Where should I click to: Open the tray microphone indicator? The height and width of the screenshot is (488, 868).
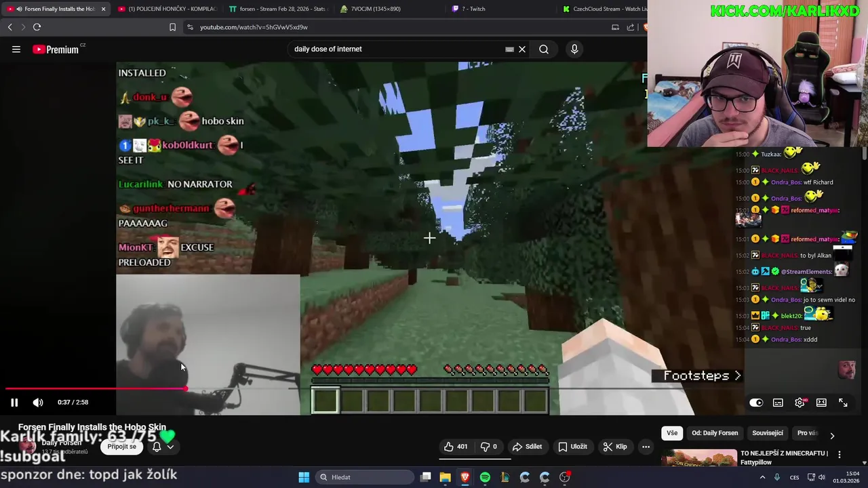[x=777, y=477]
